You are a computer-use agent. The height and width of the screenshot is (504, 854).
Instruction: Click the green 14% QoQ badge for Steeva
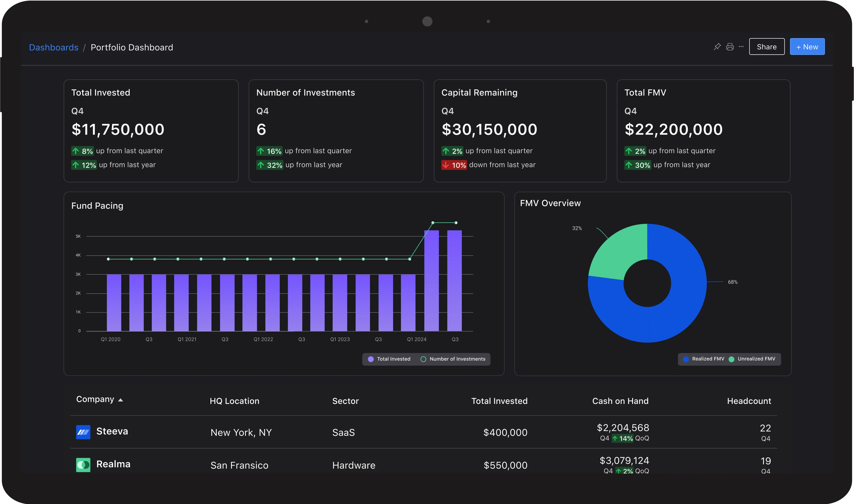click(x=622, y=438)
